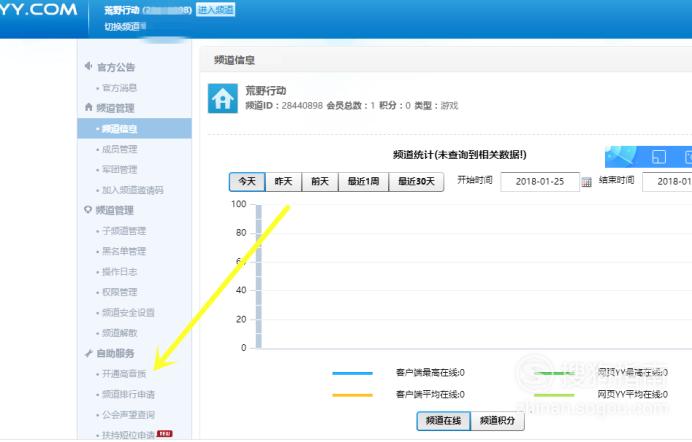The height and width of the screenshot is (442, 692).
Task: Click the wrench icon beside 自助服务
Action: pos(88,353)
